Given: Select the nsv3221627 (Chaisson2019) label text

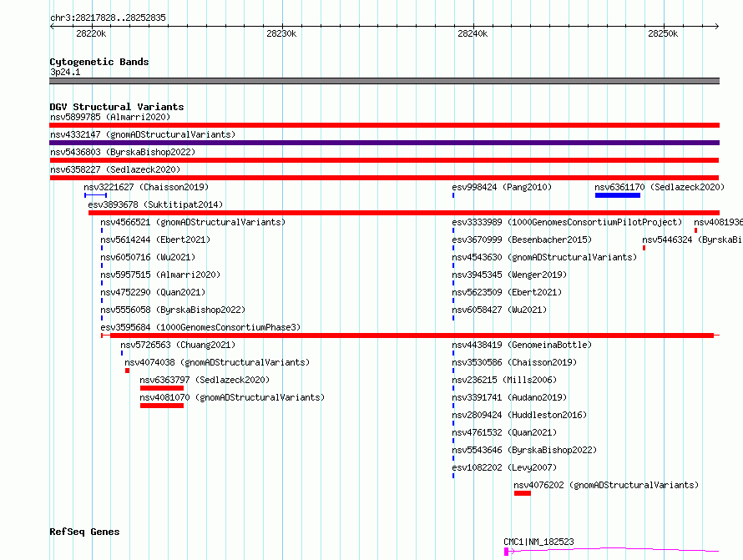Looking at the screenshot, I should (x=146, y=187).
